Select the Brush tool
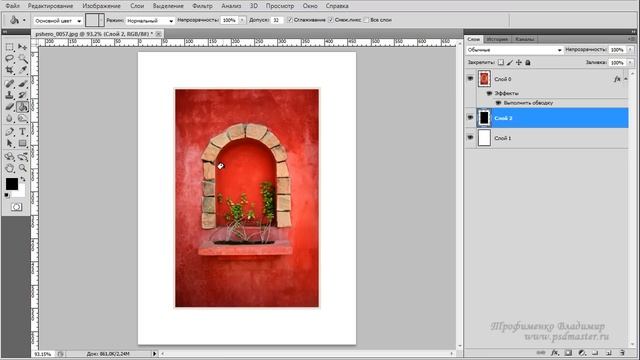This screenshot has height=360, width=640. (x=22, y=84)
